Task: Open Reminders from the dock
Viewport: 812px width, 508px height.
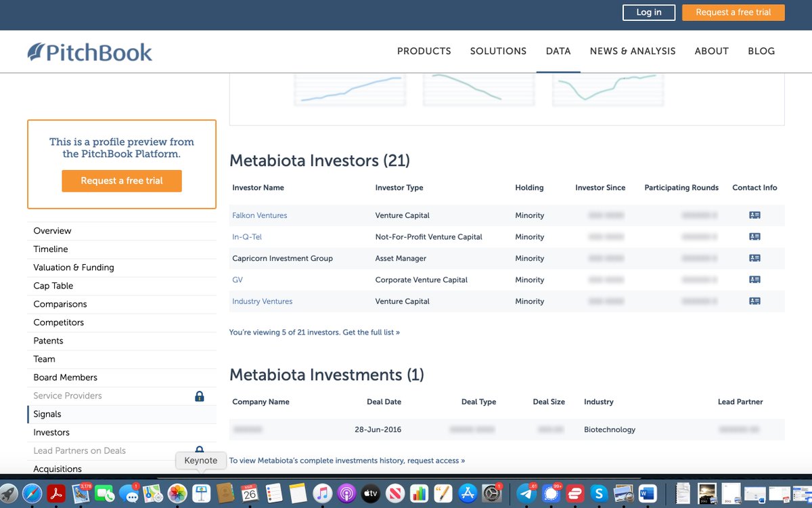Action: pos(274,493)
